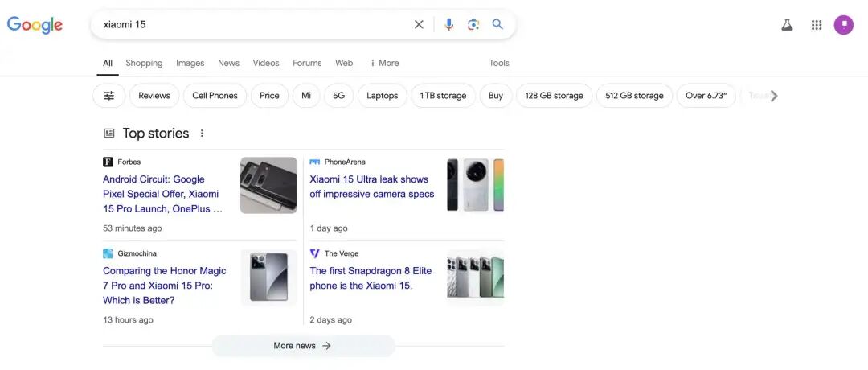Viewport: 868px width, 370px height.
Task: Switch to the Forums tab
Action: point(307,64)
